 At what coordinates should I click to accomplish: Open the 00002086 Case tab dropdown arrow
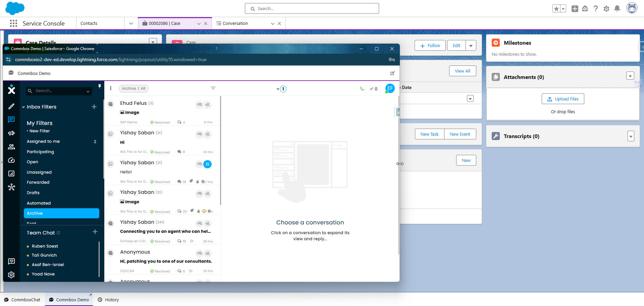199,24
